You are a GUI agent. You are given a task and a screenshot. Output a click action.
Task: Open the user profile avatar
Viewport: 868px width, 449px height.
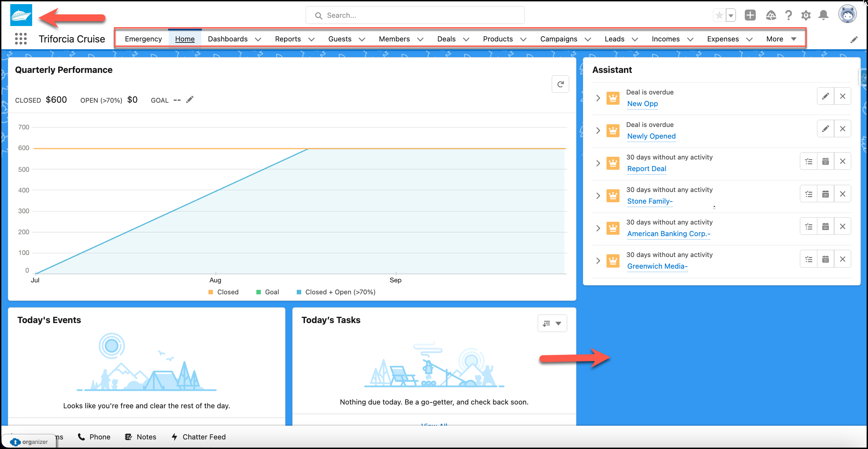click(x=847, y=14)
